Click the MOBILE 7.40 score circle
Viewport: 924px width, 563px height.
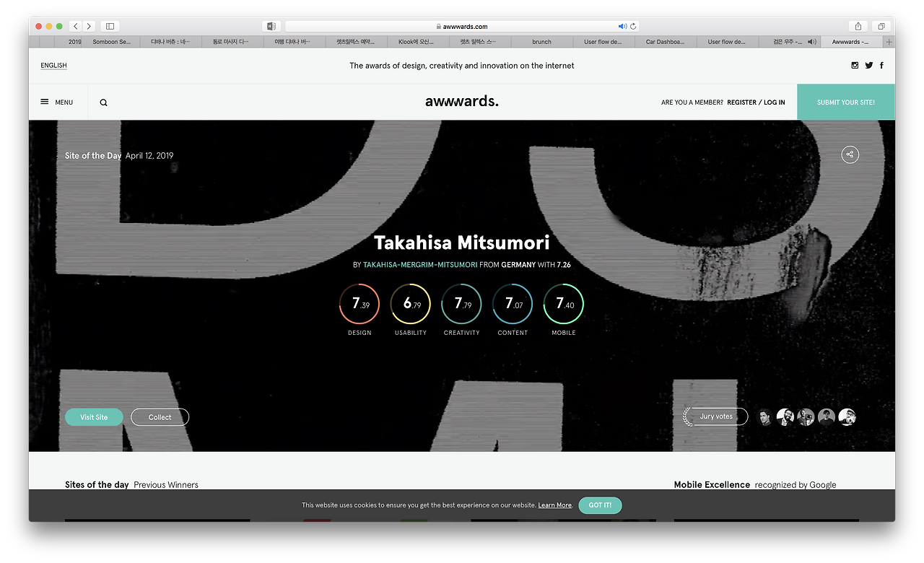coord(564,304)
